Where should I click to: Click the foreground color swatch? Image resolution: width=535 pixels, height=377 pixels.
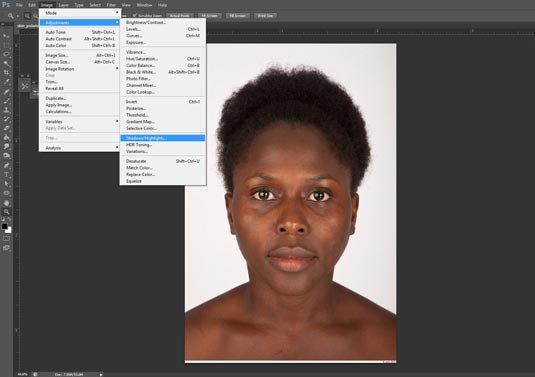coord(4,226)
